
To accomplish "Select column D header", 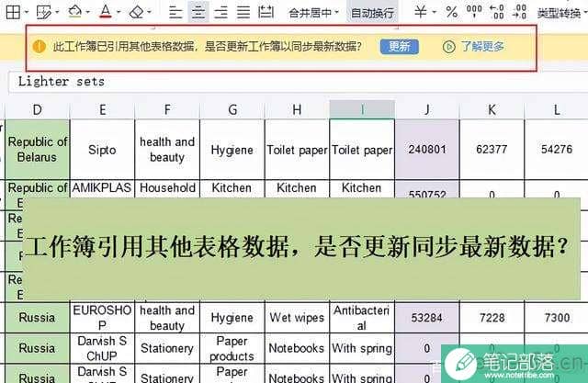I will click(x=37, y=110).
